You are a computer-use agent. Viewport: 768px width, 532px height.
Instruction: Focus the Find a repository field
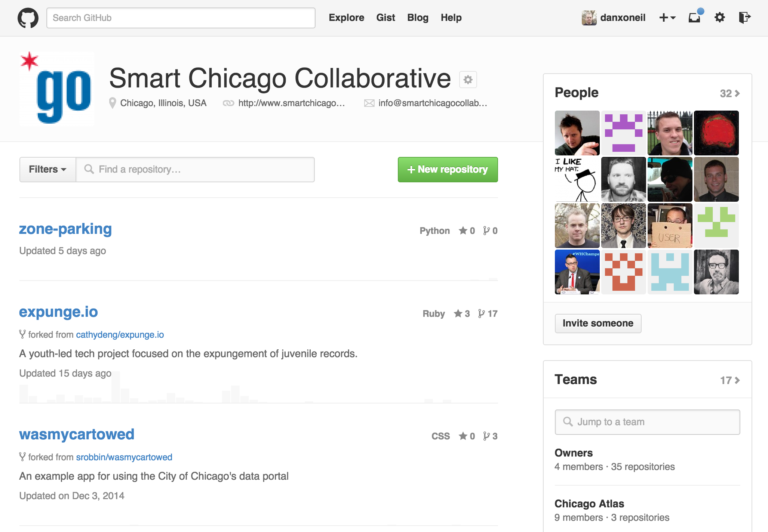click(x=195, y=170)
